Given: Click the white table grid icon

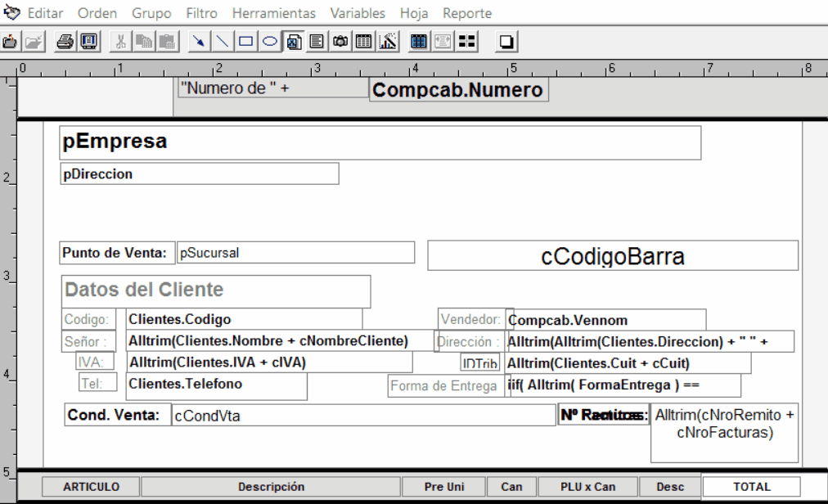Looking at the screenshot, I should pyautogui.click(x=364, y=41).
